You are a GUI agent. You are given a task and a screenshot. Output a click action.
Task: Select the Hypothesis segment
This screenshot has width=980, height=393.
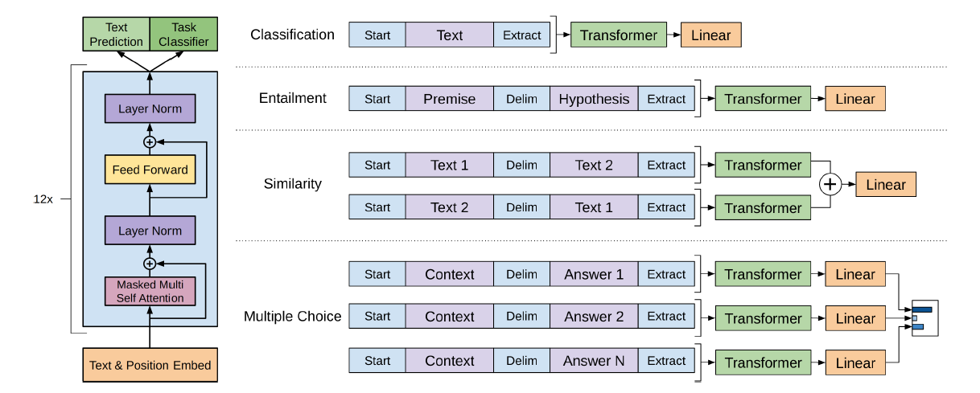594,100
